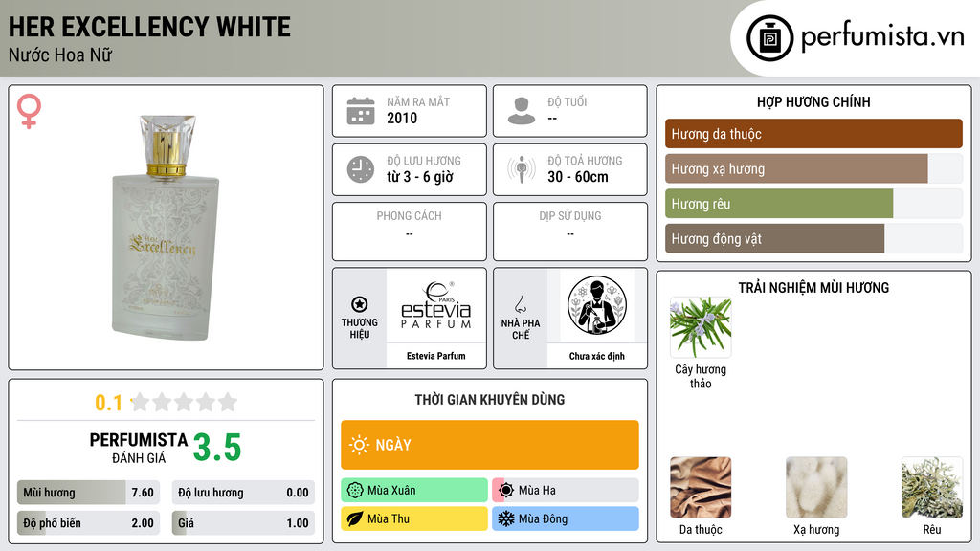The image size is (980, 551).
Task: Click the person icon beside Độ tuổi
Action: (x=522, y=111)
